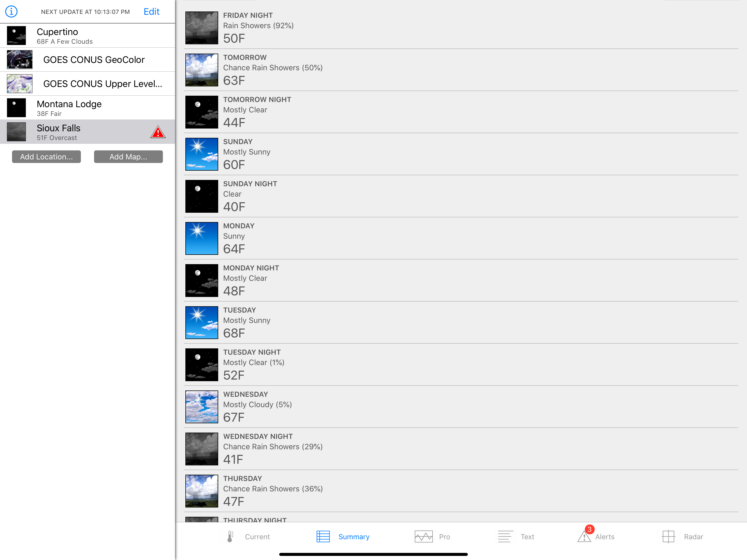The height and width of the screenshot is (560, 747).
Task: Tap Edit in the sidebar header
Action: click(x=151, y=11)
